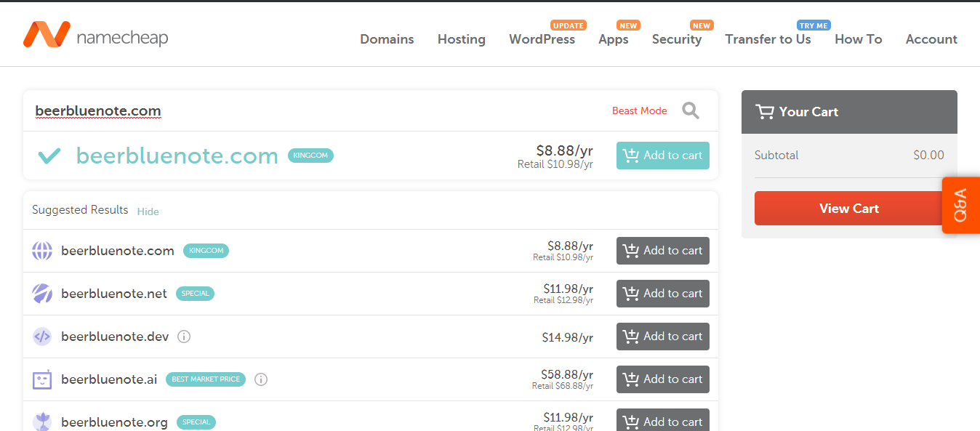
Task: Click the info icon next to beerbluenote.ai
Action: tap(261, 379)
